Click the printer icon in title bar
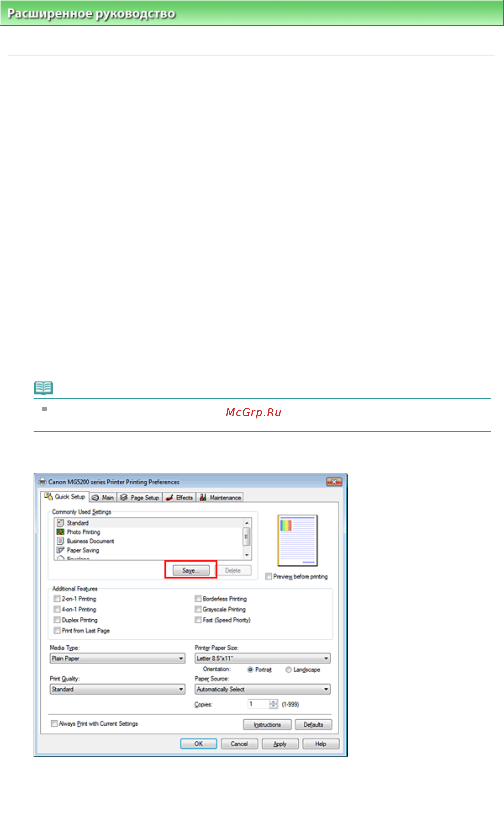This screenshot has height=824, width=504. click(x=42, y=482)
